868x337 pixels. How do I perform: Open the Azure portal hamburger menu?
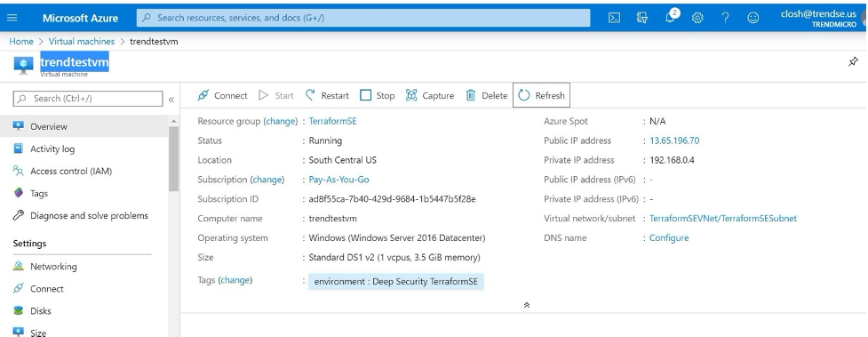tap(12, 18)
